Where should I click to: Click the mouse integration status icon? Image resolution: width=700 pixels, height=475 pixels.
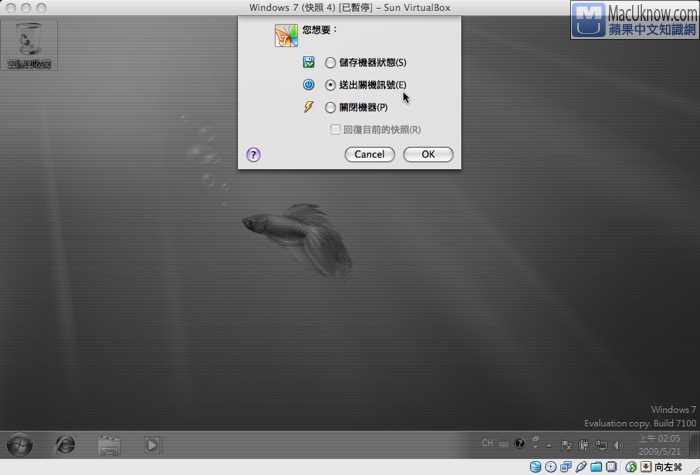[x=630, y=467]
